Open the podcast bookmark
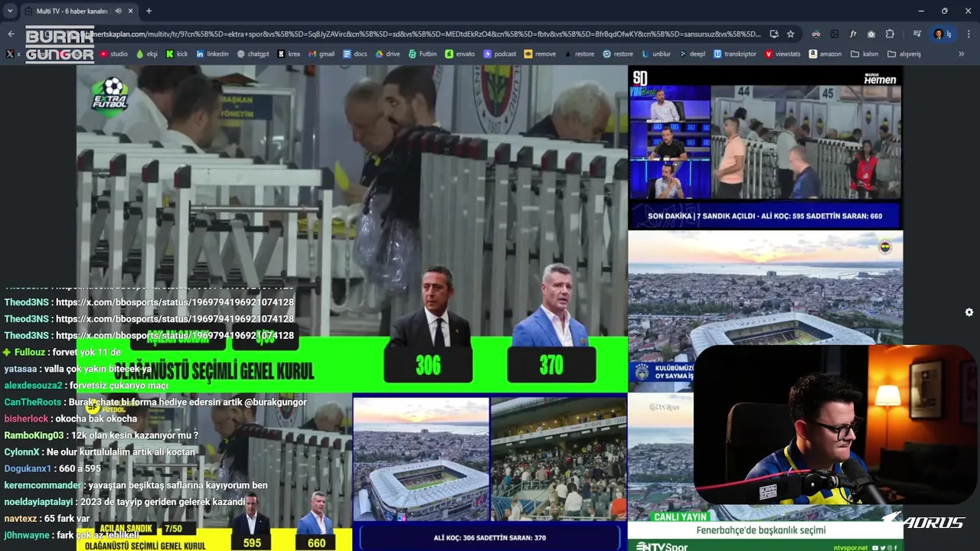980x551 pixels. point(499,54)
